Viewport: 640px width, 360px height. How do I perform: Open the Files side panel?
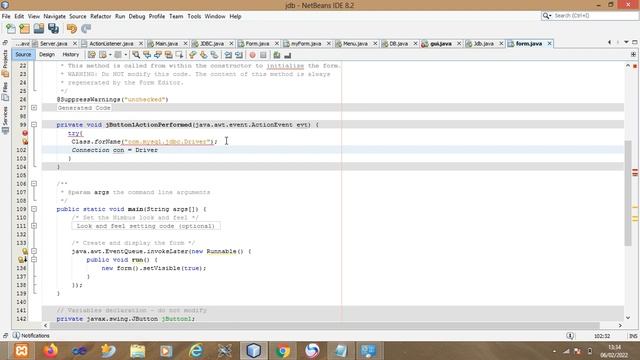coord(5,91)
